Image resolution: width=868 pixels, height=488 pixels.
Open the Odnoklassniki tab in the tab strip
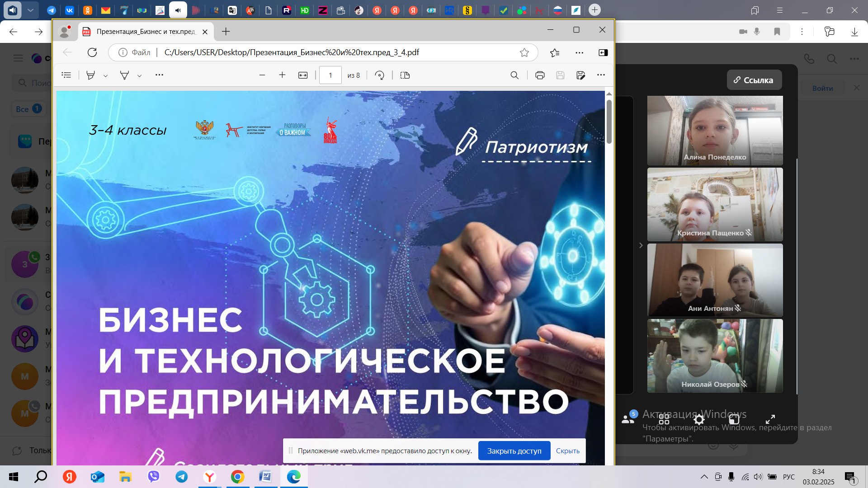87,10
